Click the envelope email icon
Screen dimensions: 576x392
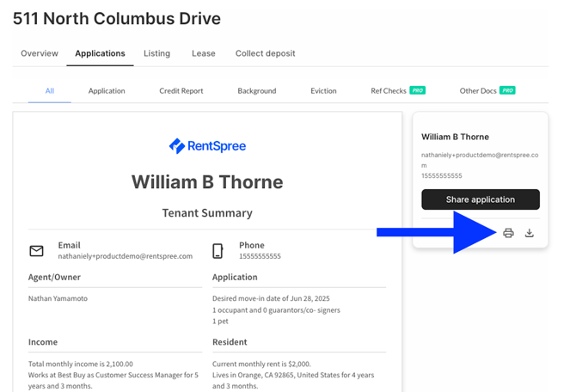[36, 251]
